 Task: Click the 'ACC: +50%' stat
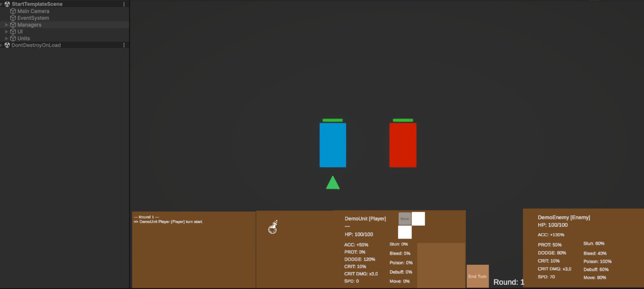point(356,244)
